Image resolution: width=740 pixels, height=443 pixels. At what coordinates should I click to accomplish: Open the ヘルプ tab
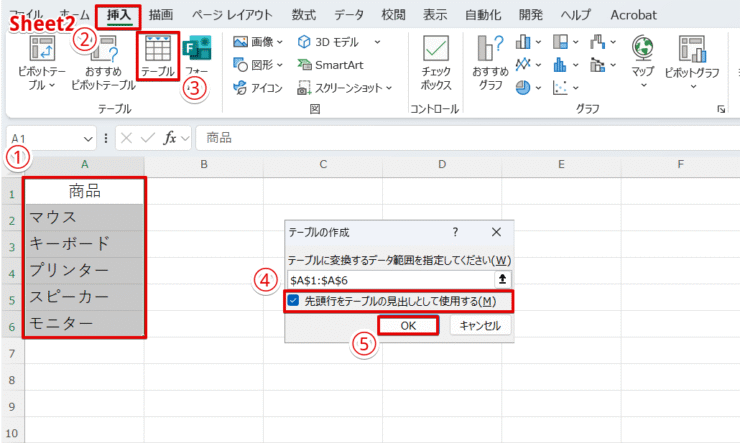point(575,15)
